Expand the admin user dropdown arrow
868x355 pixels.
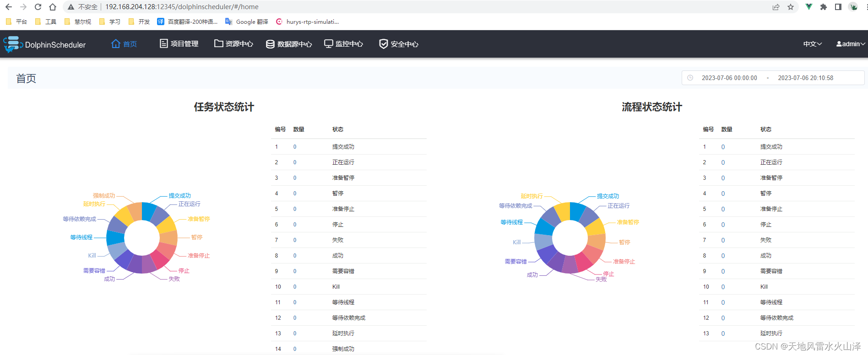tap(863, 44)
